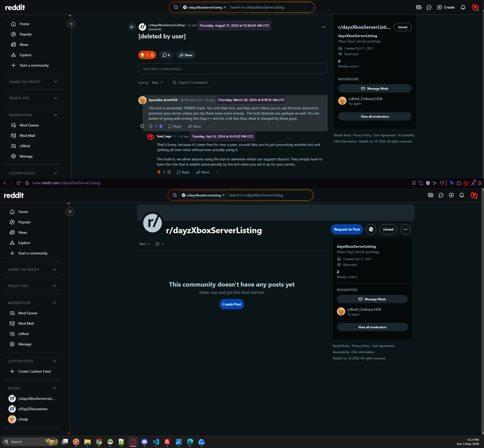484x448 pixels.
Task: Open the deleted post's overflow menu (three dots)
Action: pos(324,27)
